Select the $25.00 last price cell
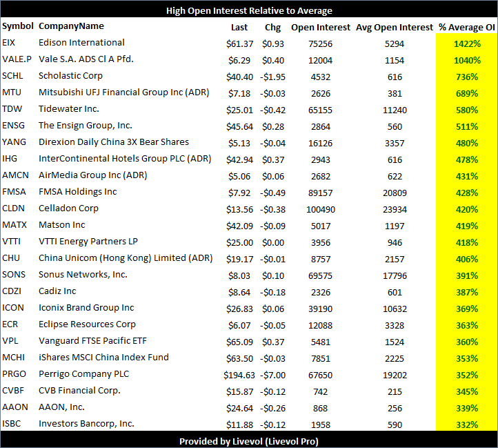This screenshot has width=498, height=448. 239,242
